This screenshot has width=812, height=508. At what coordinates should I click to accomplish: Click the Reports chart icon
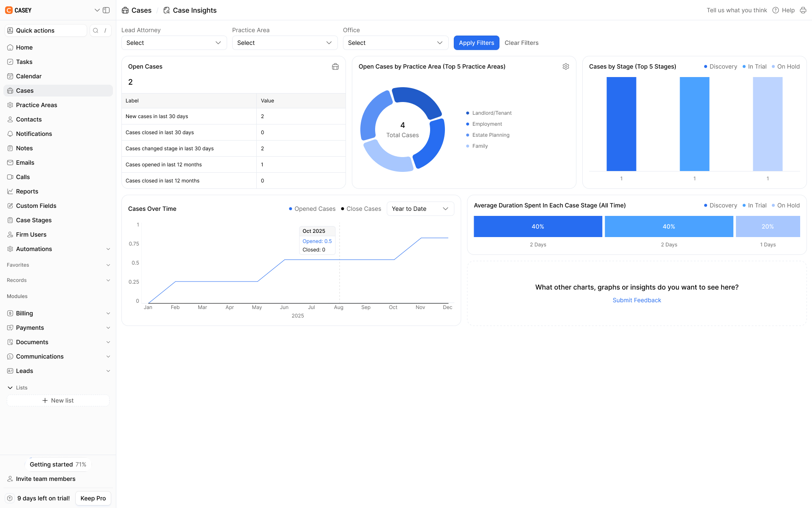point(10,191)
